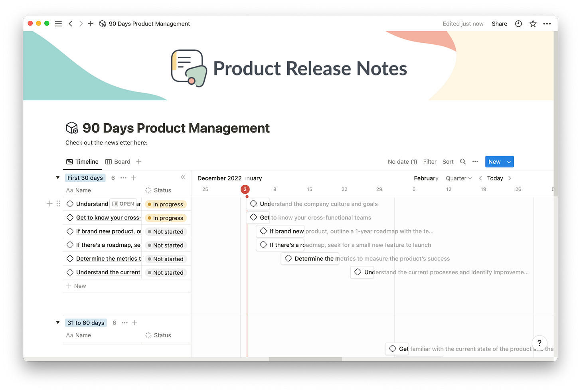Open the options menu beside First 30 days group
This screenshot has width=581, height=392.
click(x=123, y=178)
